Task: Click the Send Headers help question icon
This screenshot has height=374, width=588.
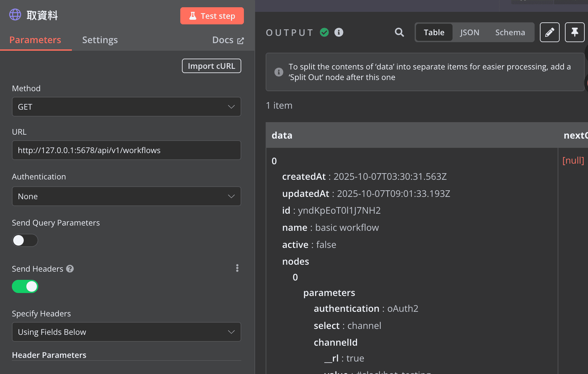Action: 70,269
